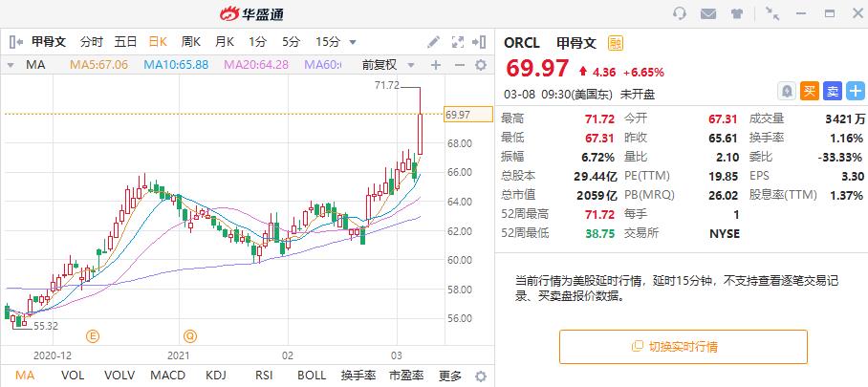Click the orange 买 buy button
The image size is (868, 387).
(x=810, y=91)
